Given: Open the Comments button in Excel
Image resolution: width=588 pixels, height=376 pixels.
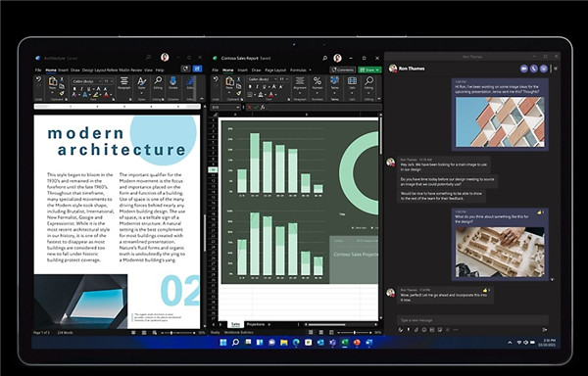Looking at the screenshot, I should (x=343, y=70).
